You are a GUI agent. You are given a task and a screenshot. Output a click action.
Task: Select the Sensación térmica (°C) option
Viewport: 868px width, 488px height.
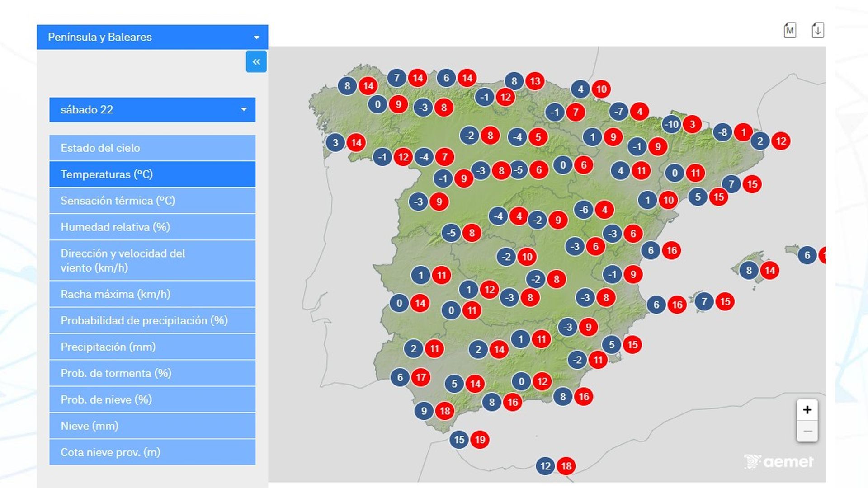152,201
